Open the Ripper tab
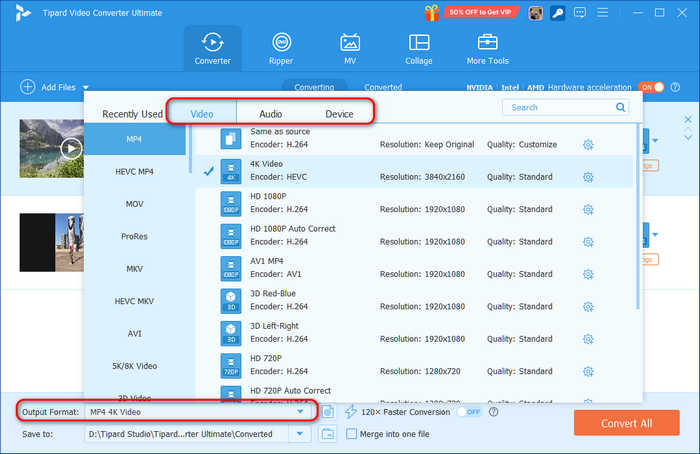Screen dimensions: 700x454 281,48
